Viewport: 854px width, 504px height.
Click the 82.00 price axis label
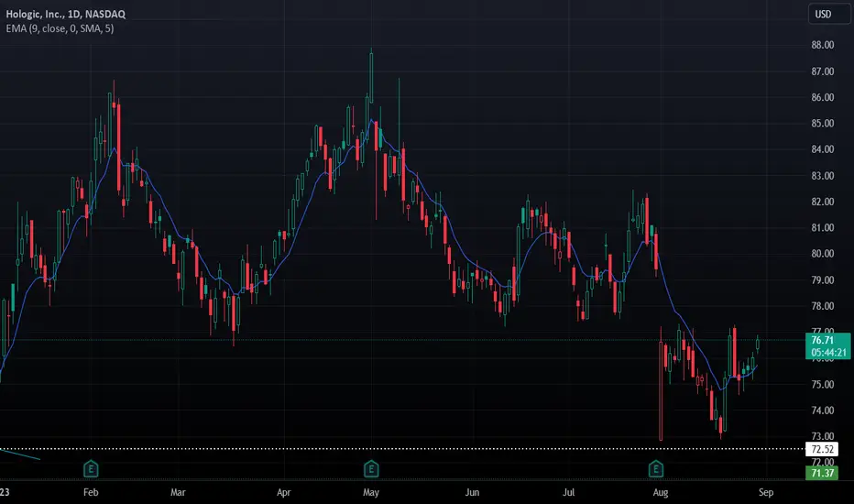pyautogui.click(x=823, y=202)
